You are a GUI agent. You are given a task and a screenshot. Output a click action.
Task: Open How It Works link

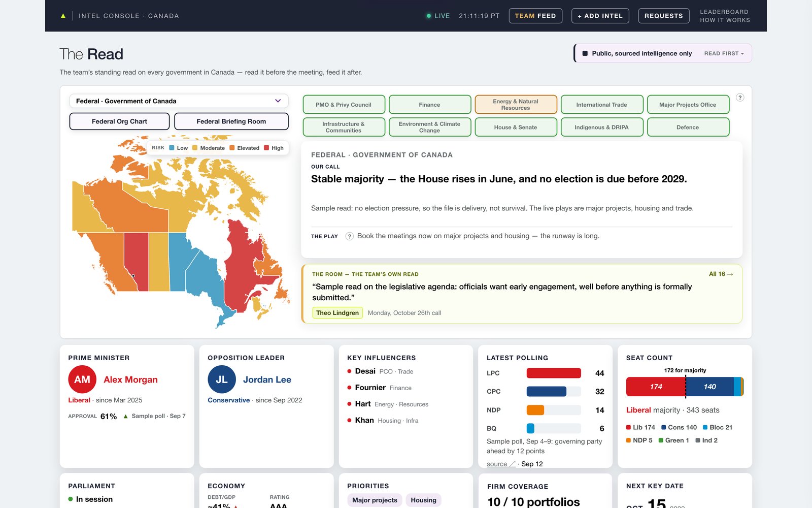tap(725, 20)
